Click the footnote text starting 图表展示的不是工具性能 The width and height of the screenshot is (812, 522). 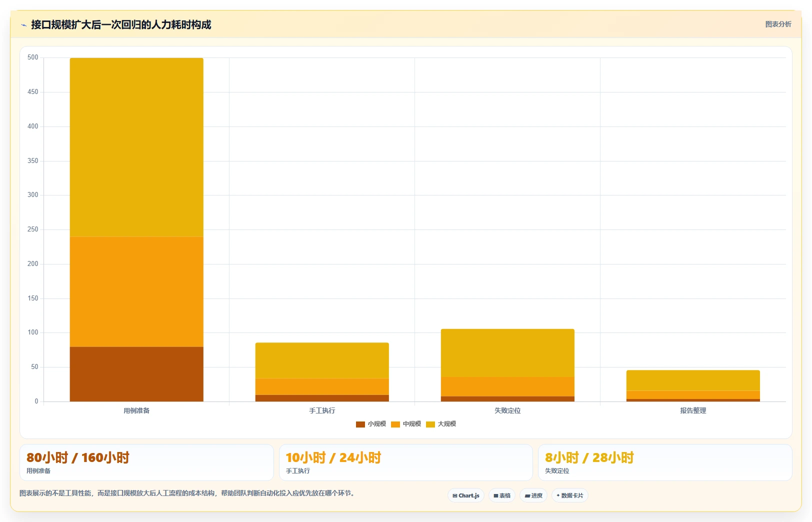(x=188, y=493)
